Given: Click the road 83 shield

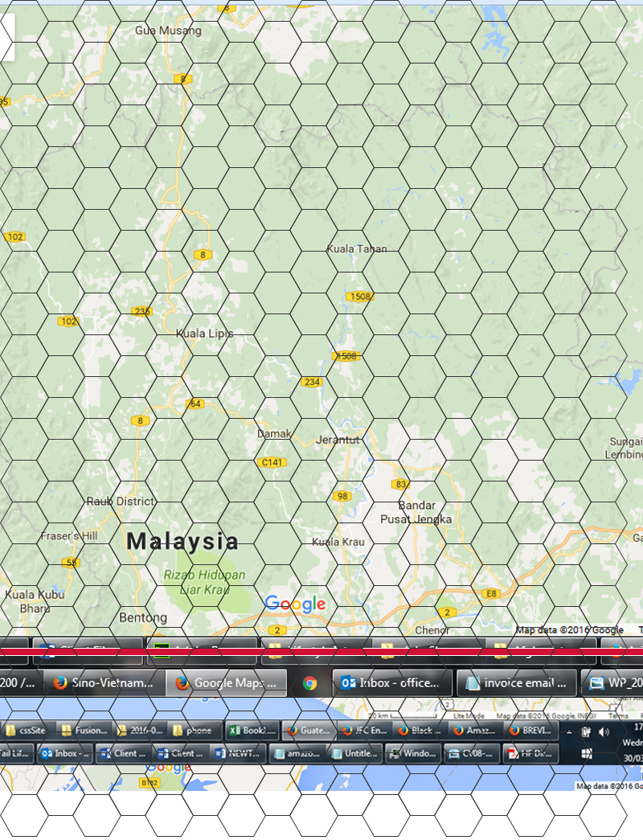Looking at the screenshot, I should coord(401,484).
